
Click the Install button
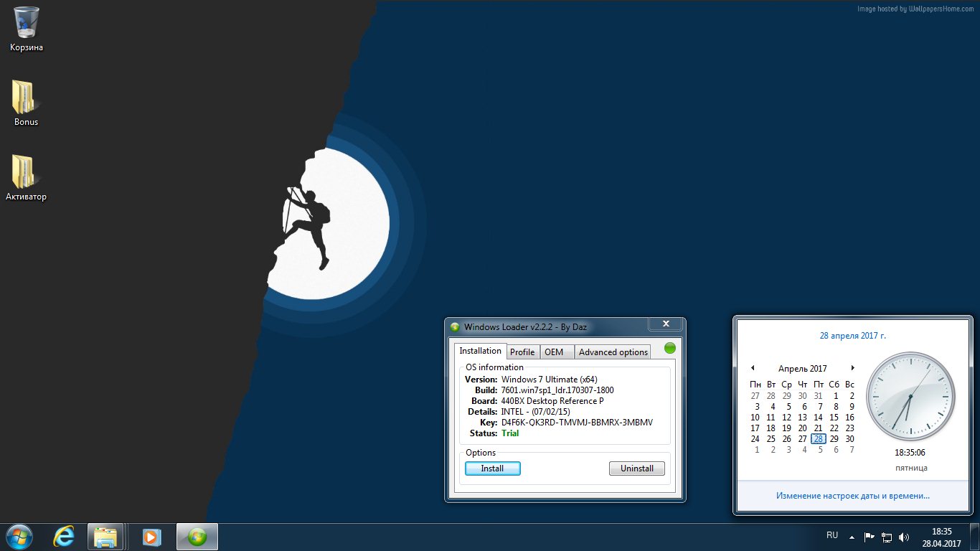tap(493, 468)
